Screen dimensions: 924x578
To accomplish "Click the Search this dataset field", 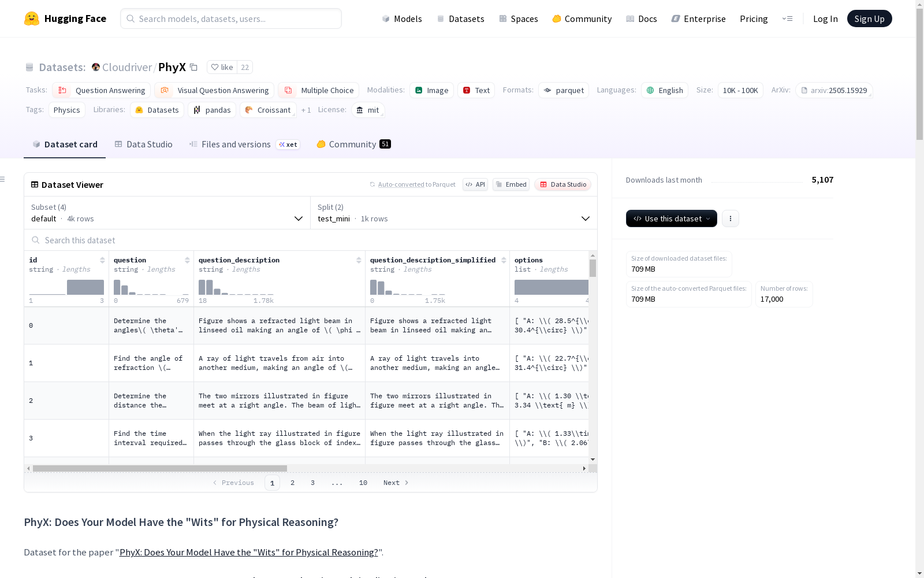I will click(x=311, y=240).
